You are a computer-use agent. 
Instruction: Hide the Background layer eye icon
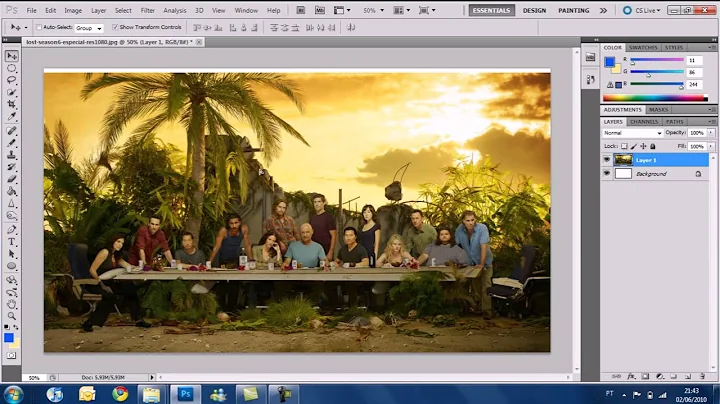click(x=607, y=174)
